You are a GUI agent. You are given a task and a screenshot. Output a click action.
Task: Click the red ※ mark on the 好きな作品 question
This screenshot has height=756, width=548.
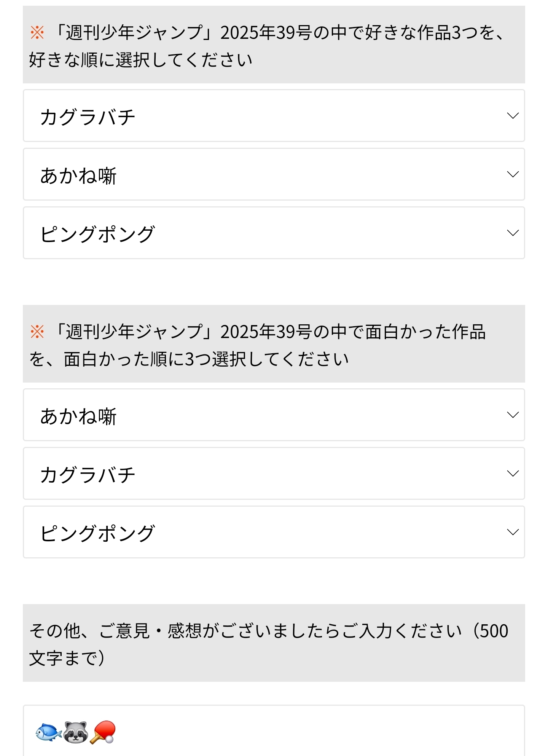point(37,33)
